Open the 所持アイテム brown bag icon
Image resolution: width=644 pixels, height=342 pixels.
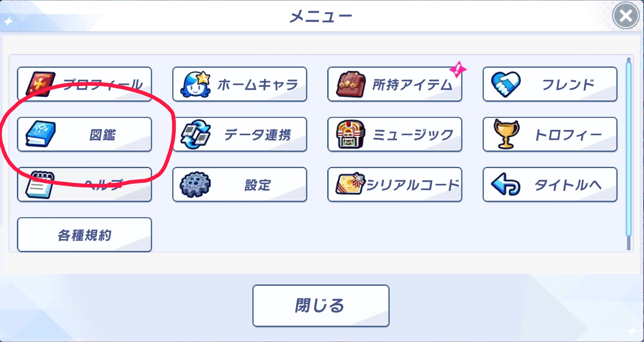(351, 85)
